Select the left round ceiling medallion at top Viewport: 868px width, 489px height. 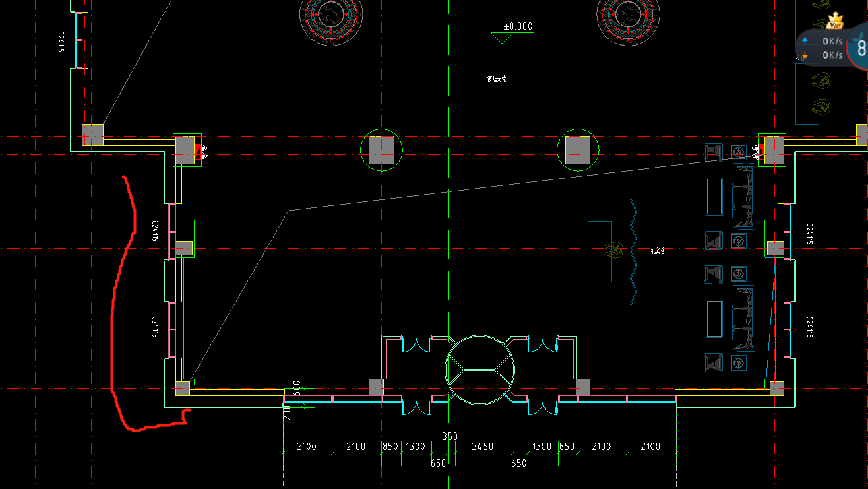click(x=332, y=13)
